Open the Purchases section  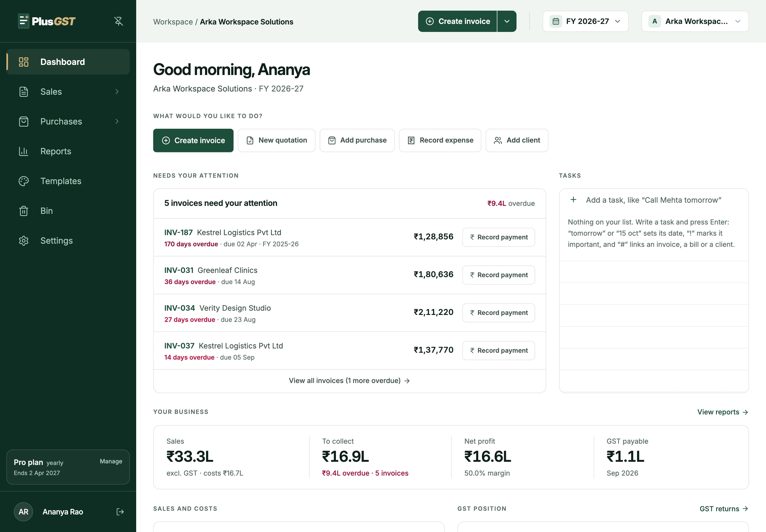pos(68,121)
